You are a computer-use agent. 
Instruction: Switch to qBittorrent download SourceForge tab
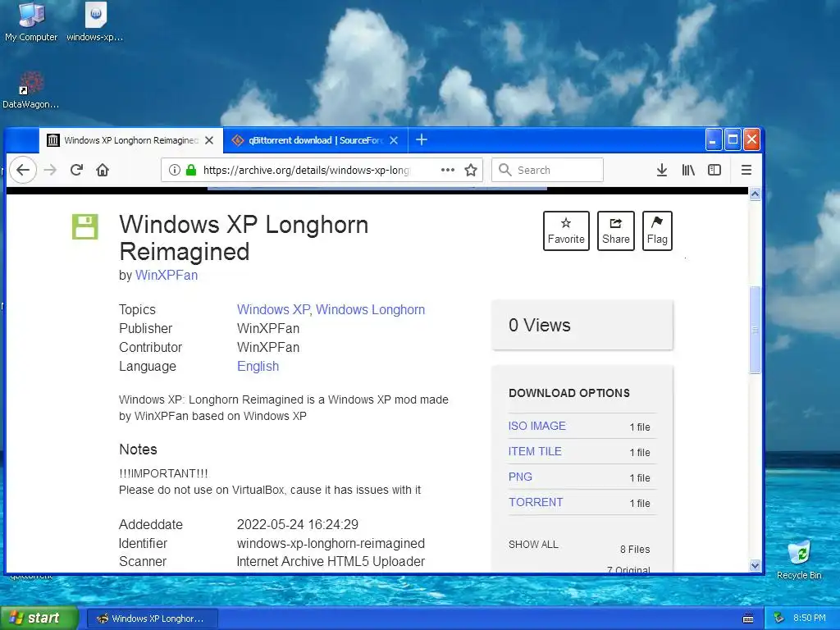coord(316,140)
